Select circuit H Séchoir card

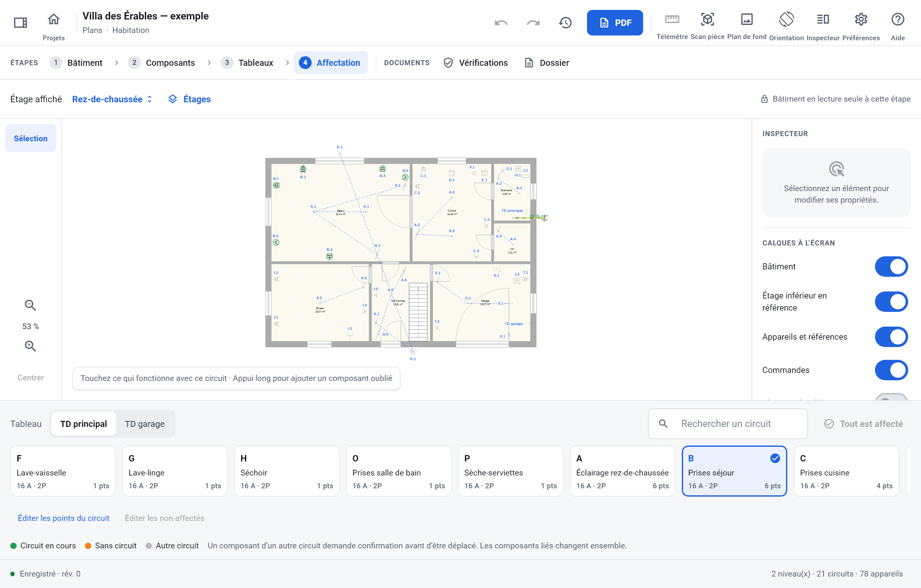287,471
